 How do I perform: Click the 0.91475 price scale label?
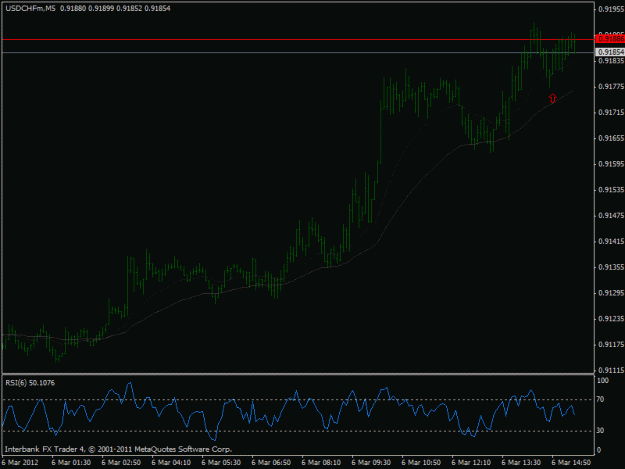pyautogui.click(x=611, y=216)
